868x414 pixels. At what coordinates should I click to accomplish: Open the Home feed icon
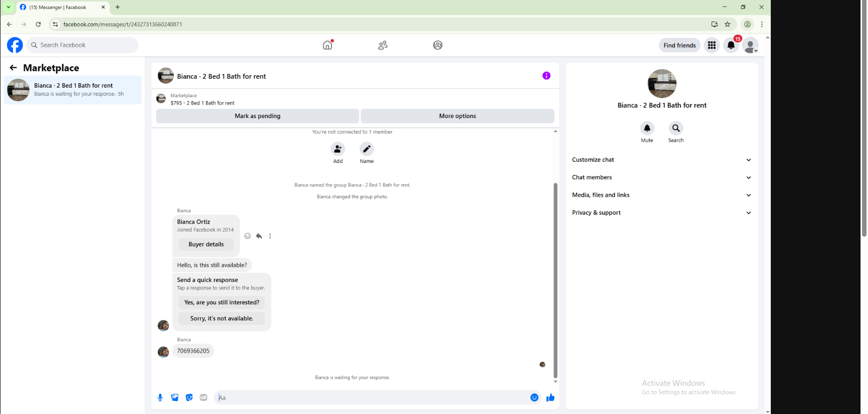(x=328, y=45)
